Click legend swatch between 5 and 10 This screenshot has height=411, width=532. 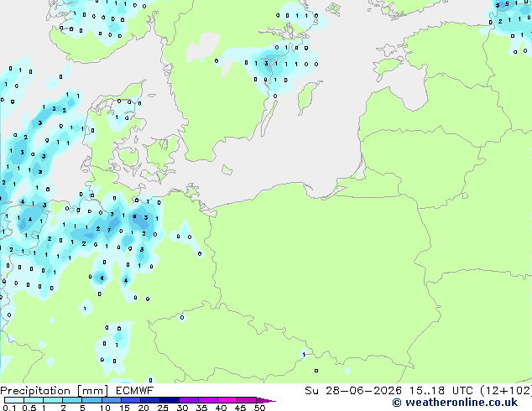91,400
